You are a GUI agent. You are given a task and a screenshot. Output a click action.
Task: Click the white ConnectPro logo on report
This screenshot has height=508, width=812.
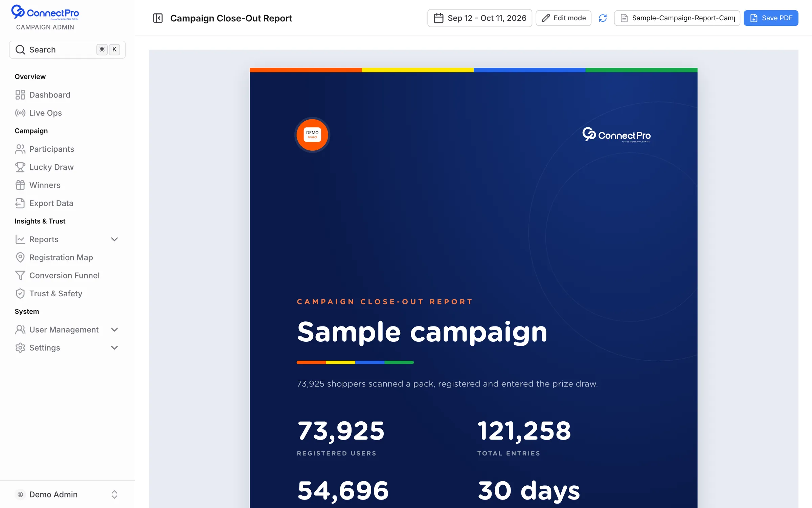(616, 135)
